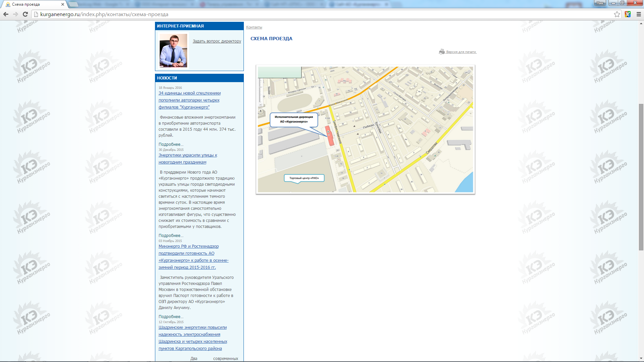Click the "12 Октябрь 2015" date text
Screen dimensions: 644x362
pyautogui.click(x=171, y=322)
